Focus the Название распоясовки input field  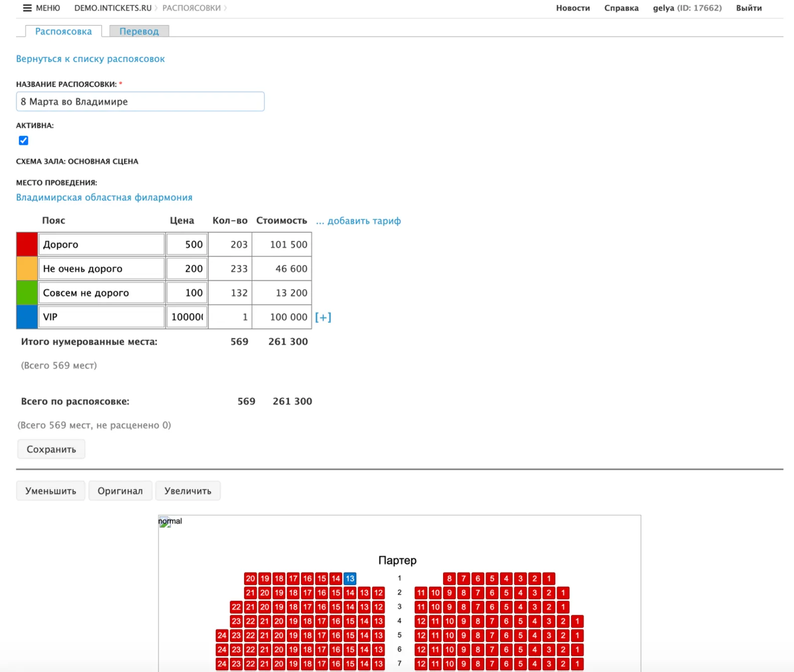(140, 102)
